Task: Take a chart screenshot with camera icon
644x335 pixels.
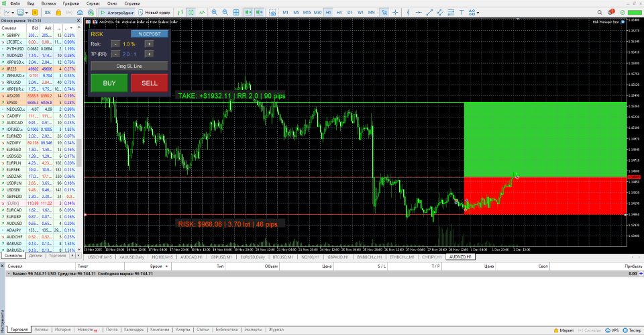Action: (x=273, y=12)
